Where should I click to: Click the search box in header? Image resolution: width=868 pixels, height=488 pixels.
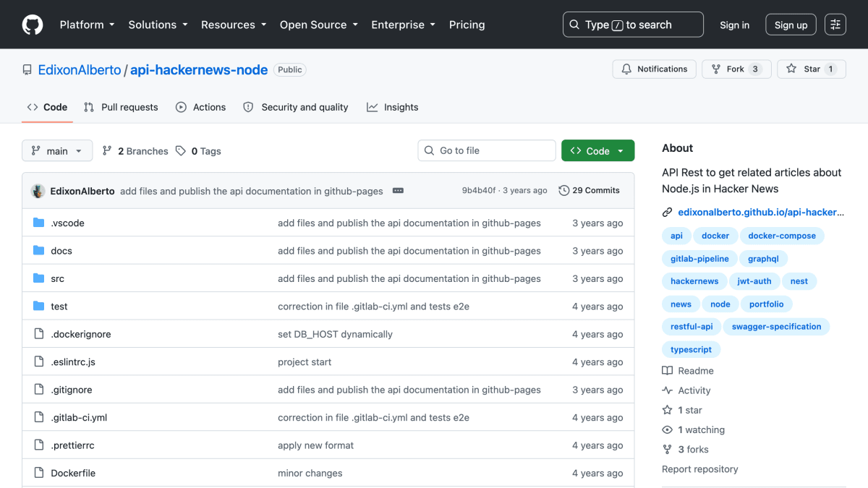coord(633,25)
